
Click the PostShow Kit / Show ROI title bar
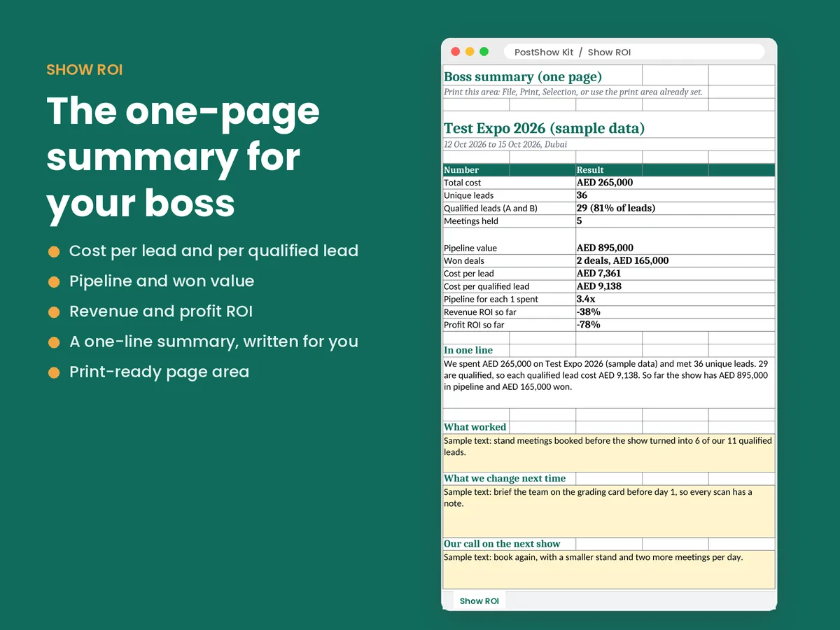click(634, 52)
